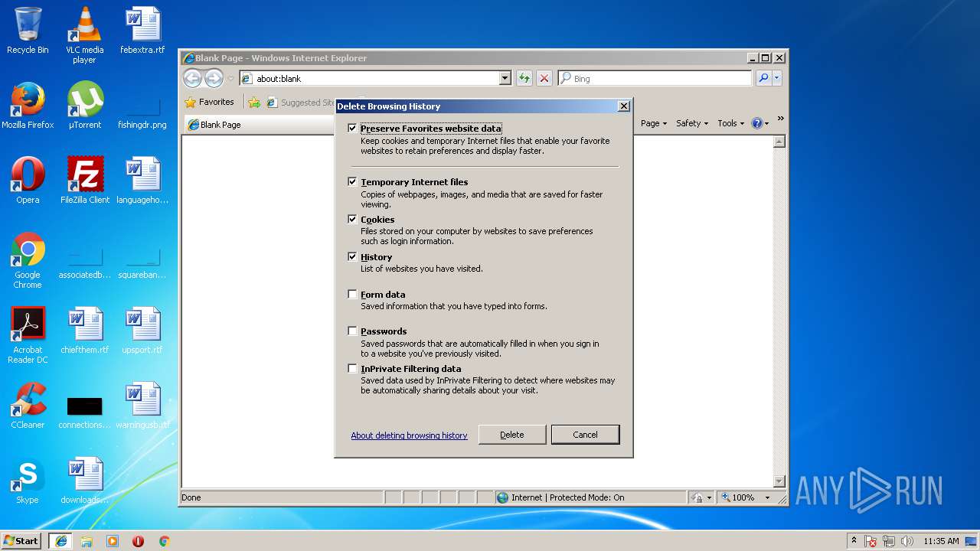Image resolution: width=980 pixels, height=551 pixels.
Task: Select chiefthem.rtf desktop file
Action: click(85, 331)
